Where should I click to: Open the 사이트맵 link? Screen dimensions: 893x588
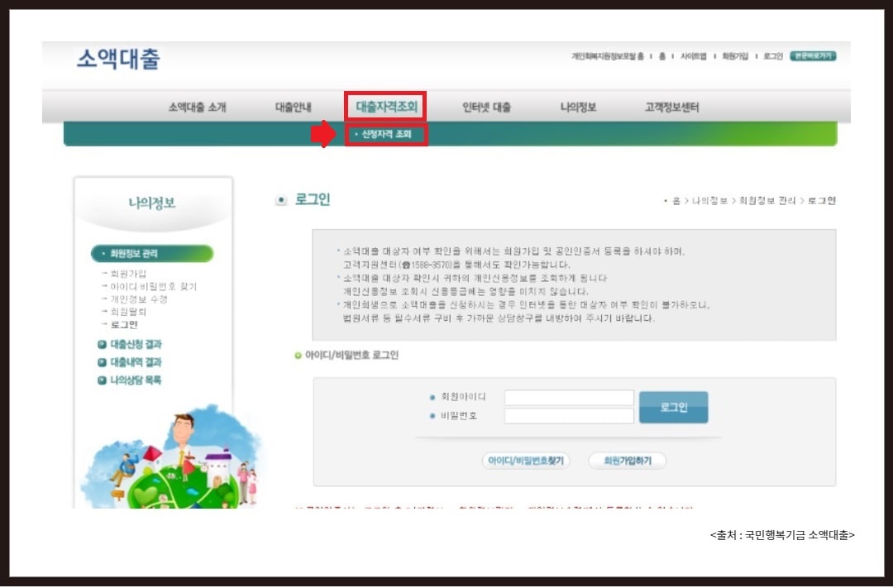pyautogui.click(x=693, y=56)
